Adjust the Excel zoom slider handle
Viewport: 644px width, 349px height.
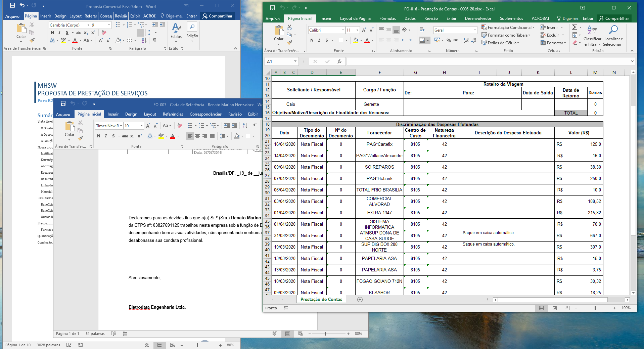pyautogui.click(x=595, y=308)
